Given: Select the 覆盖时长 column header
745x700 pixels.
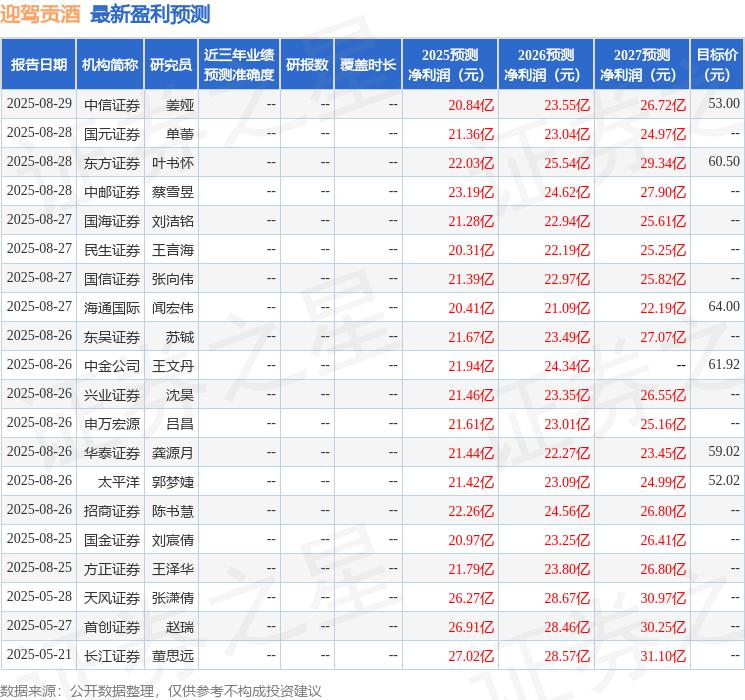Looking at the screenshot, I should [368, 65].
